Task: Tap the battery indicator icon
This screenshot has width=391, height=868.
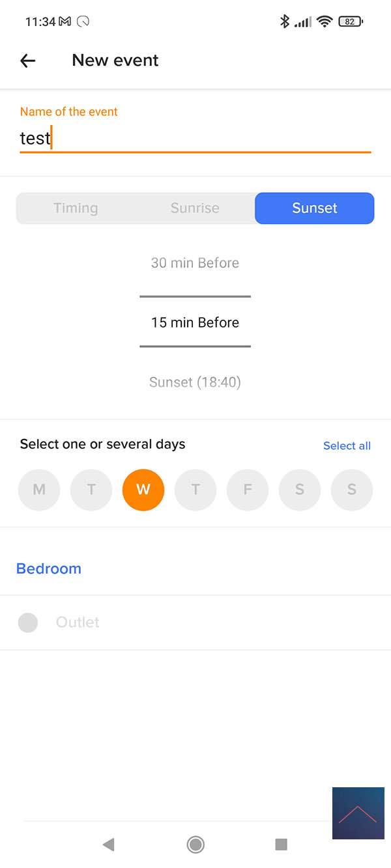Action: tap(351, 21)
